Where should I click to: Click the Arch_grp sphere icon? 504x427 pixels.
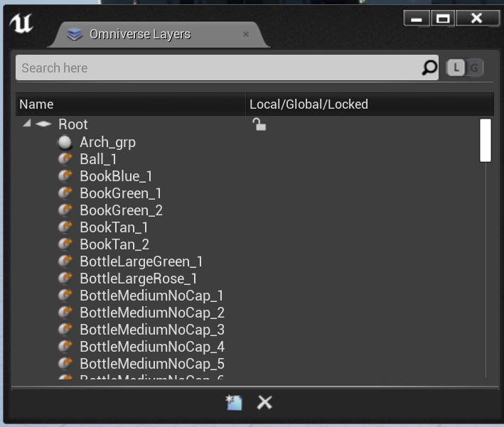65,143
